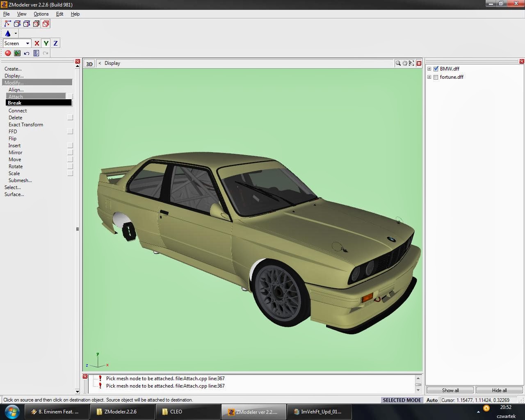525x420 pixels.
Task: Click the message log scrollbar down arrow
Action: pos(418,390)
